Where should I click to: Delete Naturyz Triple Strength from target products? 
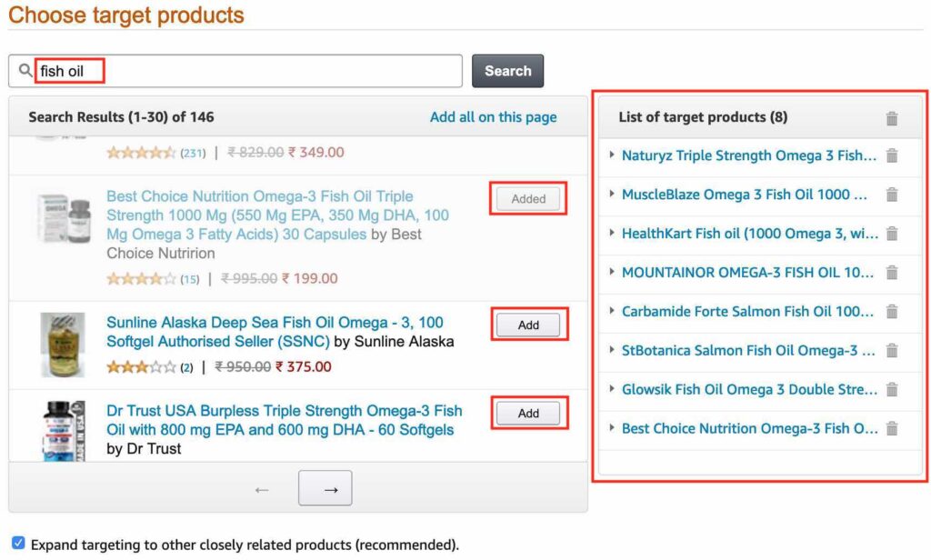point(892,155)
